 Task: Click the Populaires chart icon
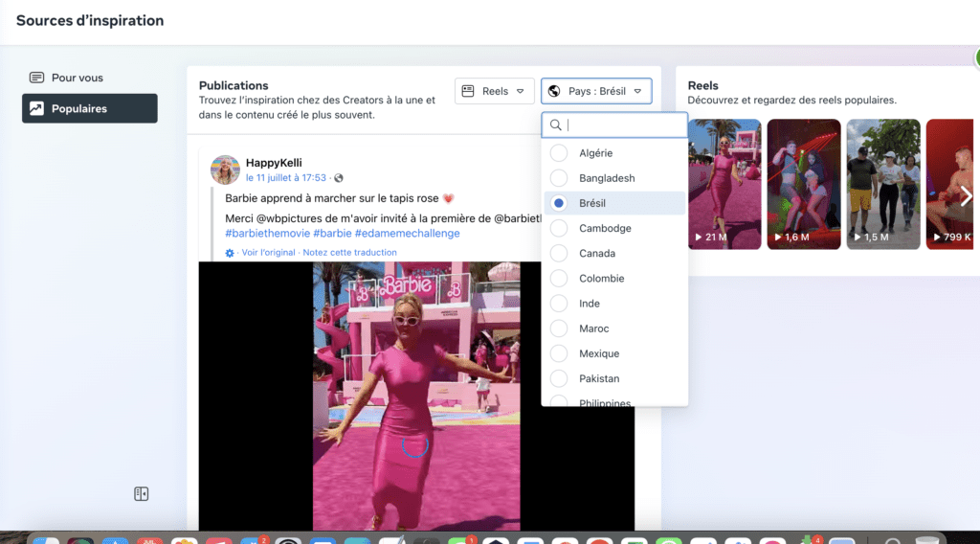[x=36, y=109]
